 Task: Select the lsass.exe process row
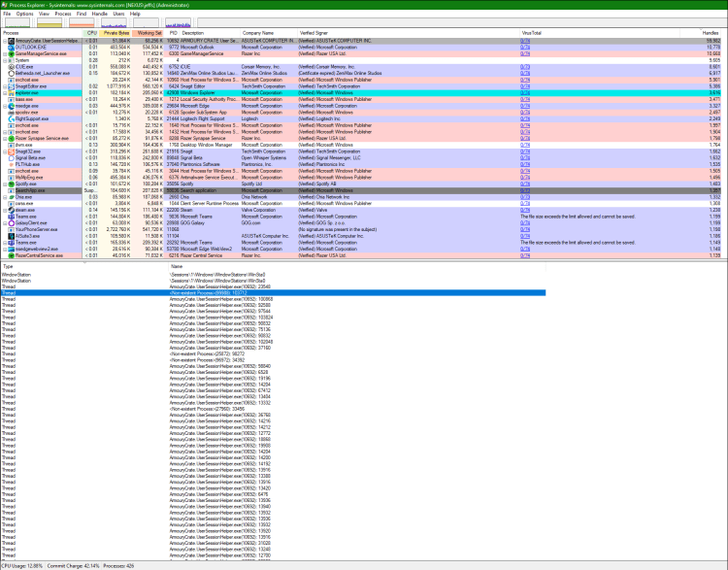pos(364,99)
